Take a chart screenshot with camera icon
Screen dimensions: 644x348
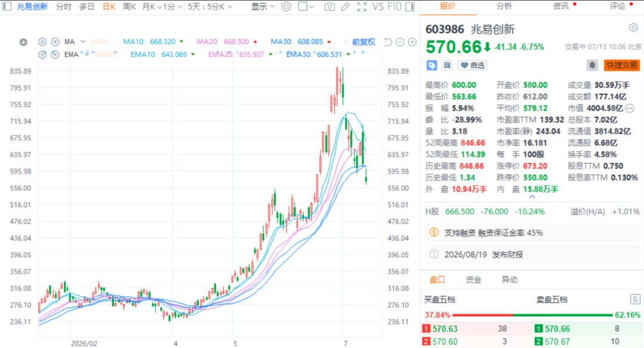coord(329,7)
